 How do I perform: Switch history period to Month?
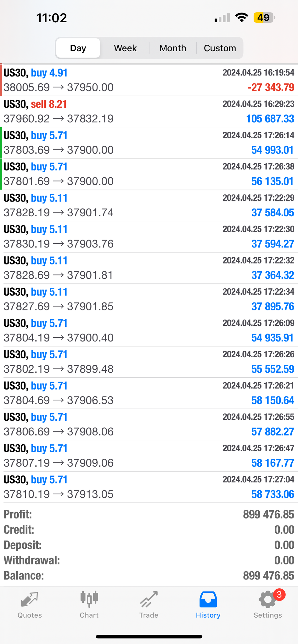click(173, 48)
